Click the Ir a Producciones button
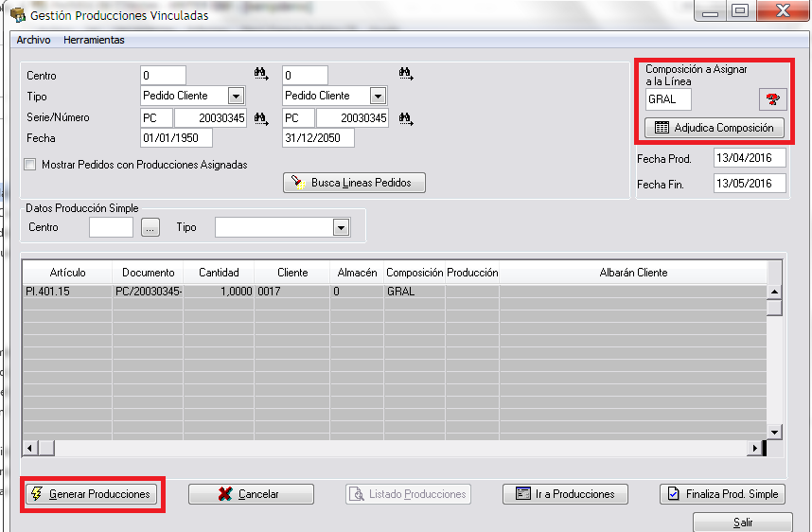The image size is (812, 532). pyautogui.click(x=565, y=494)
